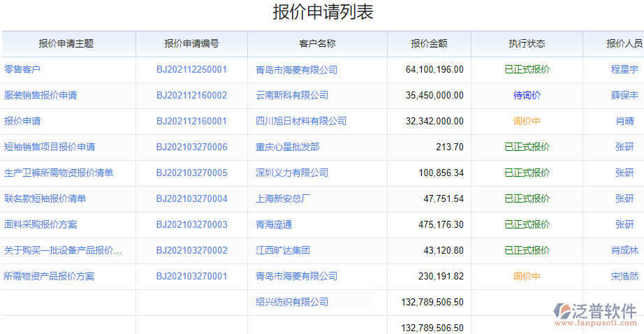Select quoter 薛保丰

point(624,95)
